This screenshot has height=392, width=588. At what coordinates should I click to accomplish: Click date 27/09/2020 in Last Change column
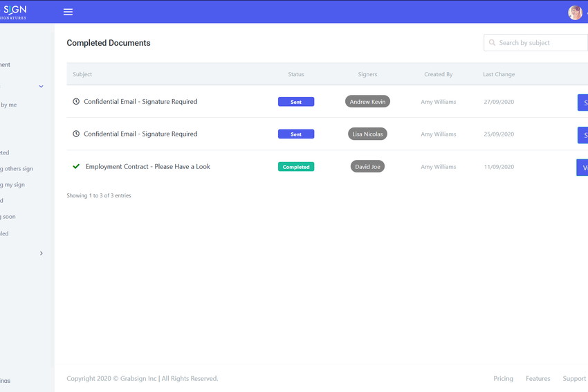[x=499, y=102]
